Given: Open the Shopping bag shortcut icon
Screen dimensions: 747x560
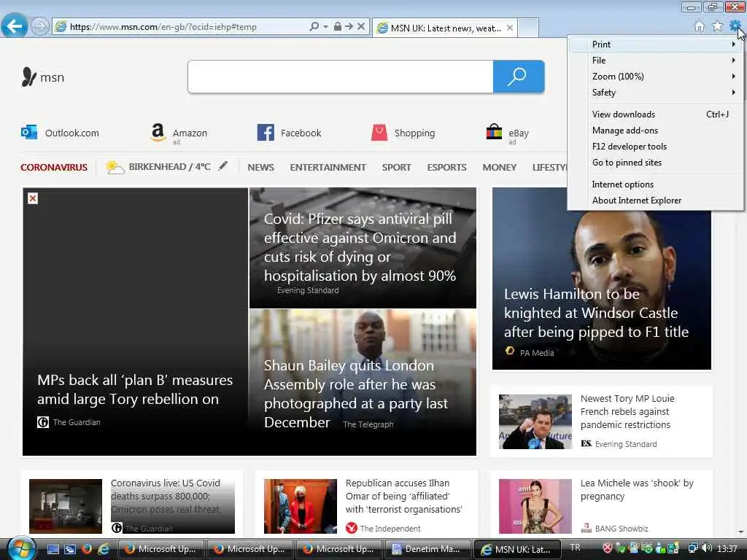Looking at the screenshot, I should tap(379, 133).
